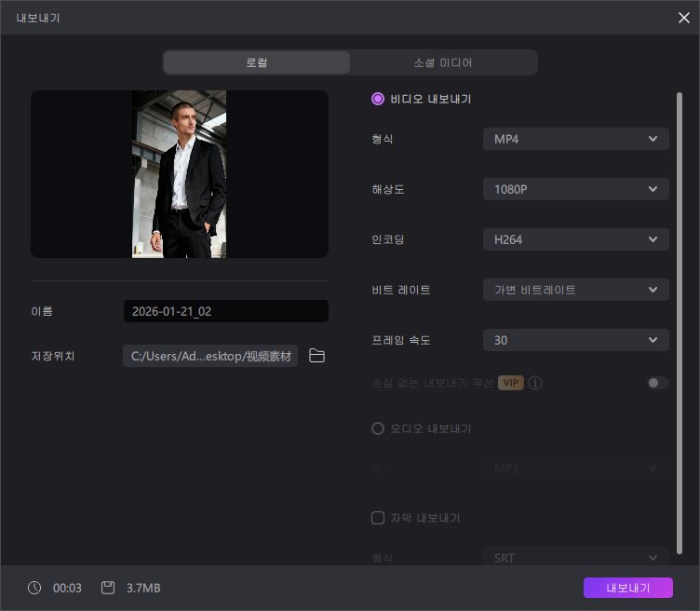This screenshot has width=700, height=611.
Task: Click the 해상도 label
Action: (388, 189)
